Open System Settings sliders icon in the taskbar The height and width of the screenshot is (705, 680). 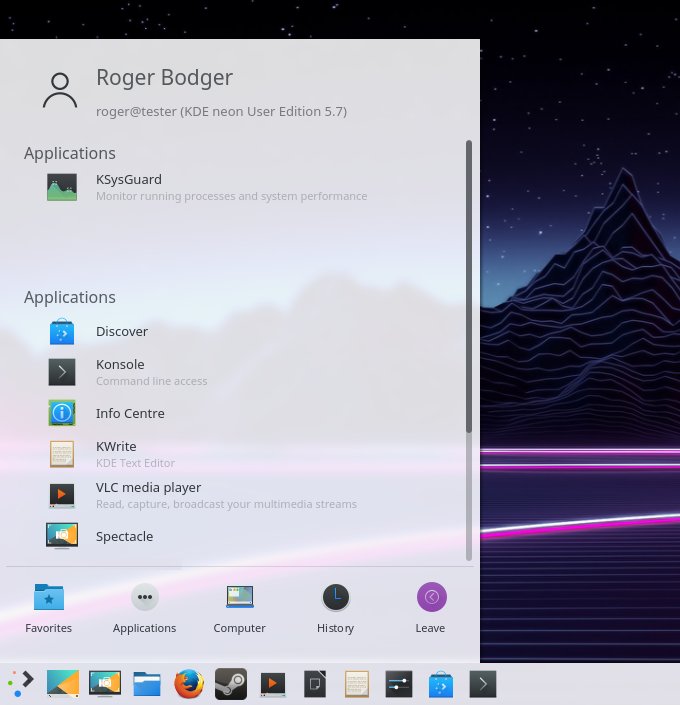(x=399, y=684)
